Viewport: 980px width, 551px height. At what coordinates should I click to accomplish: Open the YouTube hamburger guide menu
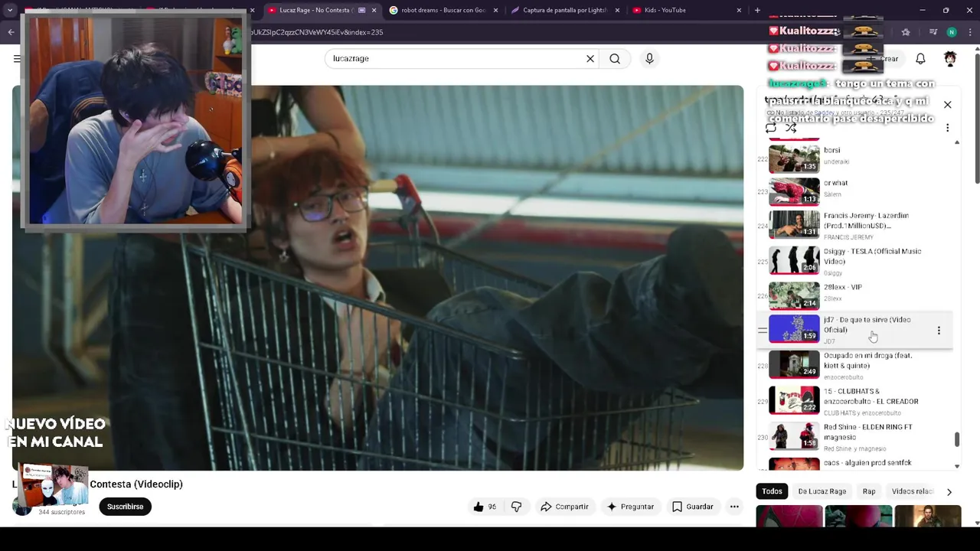click(x=17, y=59)
